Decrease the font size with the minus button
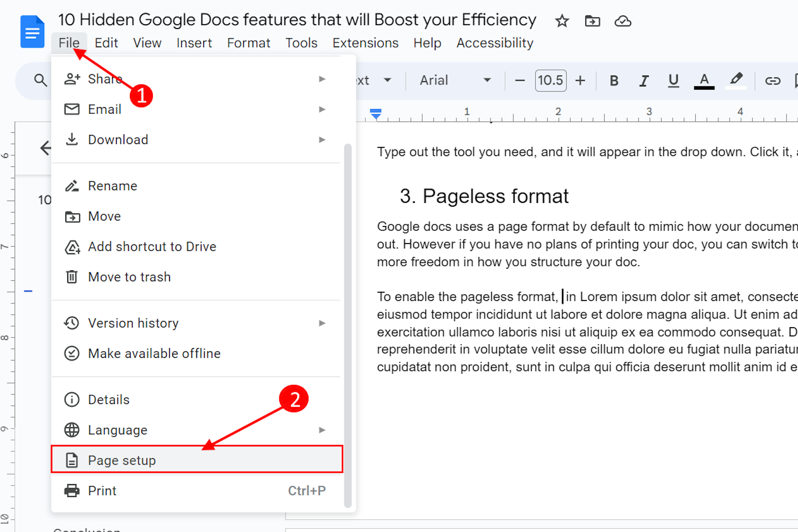 click(519, 80)
